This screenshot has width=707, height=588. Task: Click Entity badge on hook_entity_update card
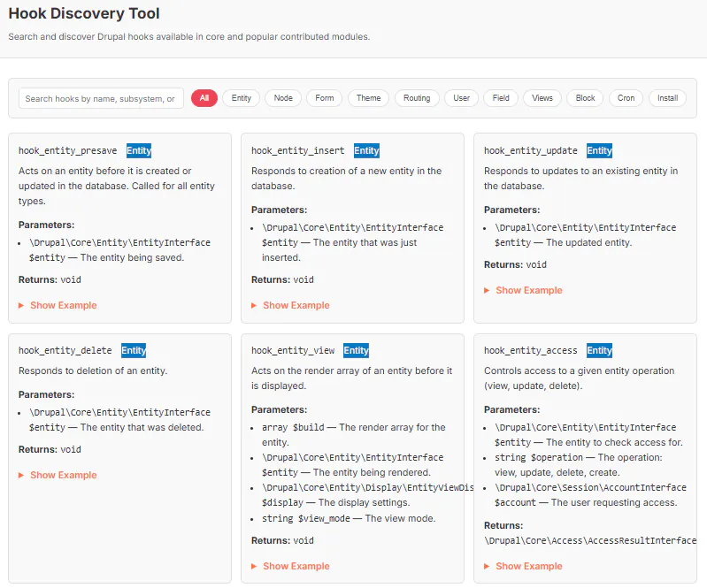click(599, 150)
